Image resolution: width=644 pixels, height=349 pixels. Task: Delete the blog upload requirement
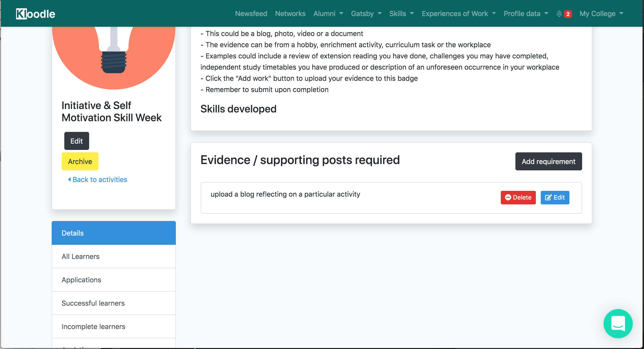tap(518, 197)
